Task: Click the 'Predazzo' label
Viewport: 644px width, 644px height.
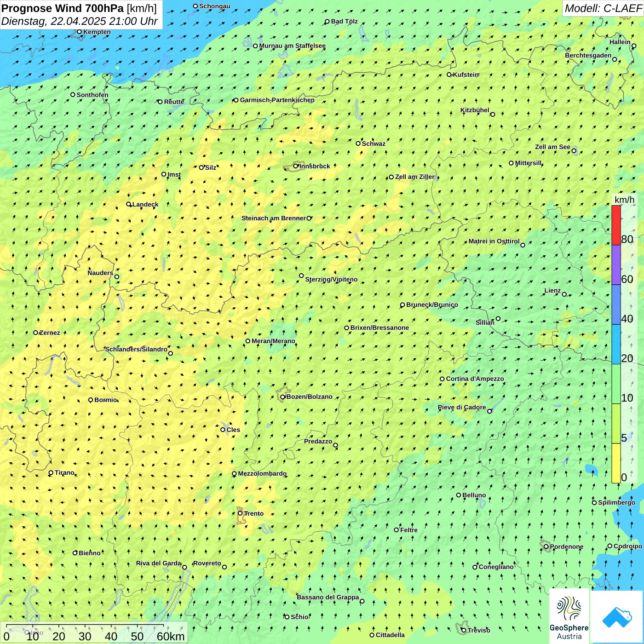Action: 318,441
